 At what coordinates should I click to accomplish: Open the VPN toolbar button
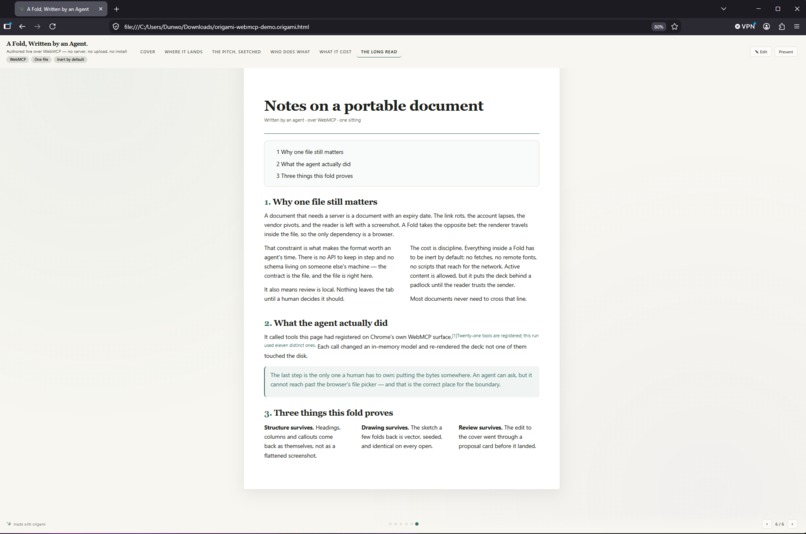click(x=745, y=26)
